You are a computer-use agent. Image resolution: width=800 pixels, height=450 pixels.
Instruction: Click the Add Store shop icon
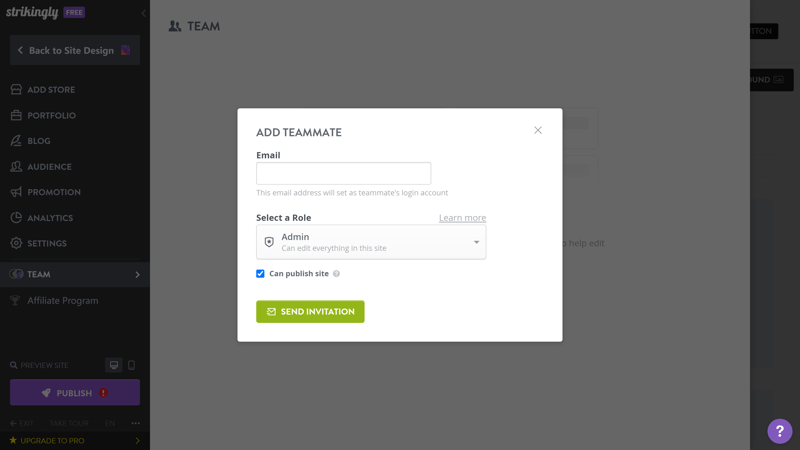tap(16, 89)
